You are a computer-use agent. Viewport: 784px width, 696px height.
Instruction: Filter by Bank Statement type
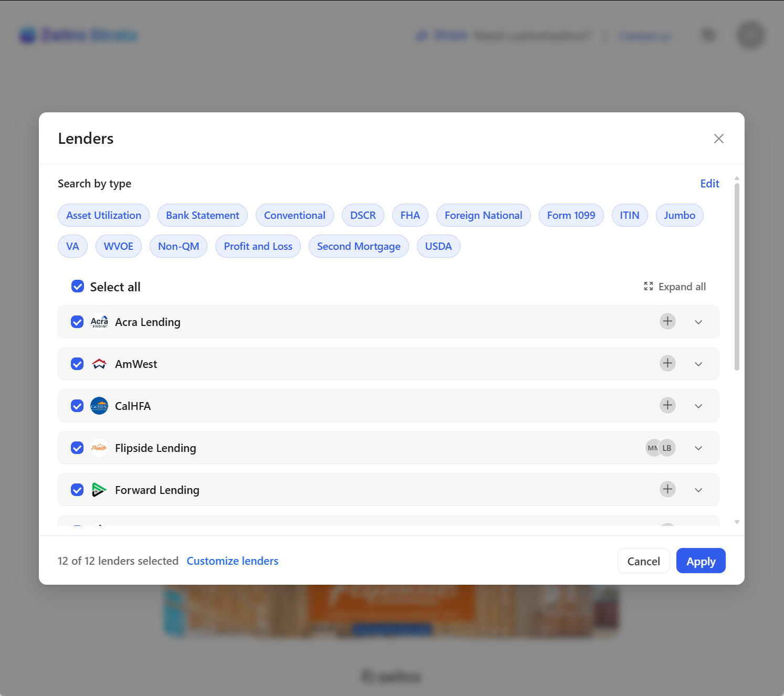[202, 215]
